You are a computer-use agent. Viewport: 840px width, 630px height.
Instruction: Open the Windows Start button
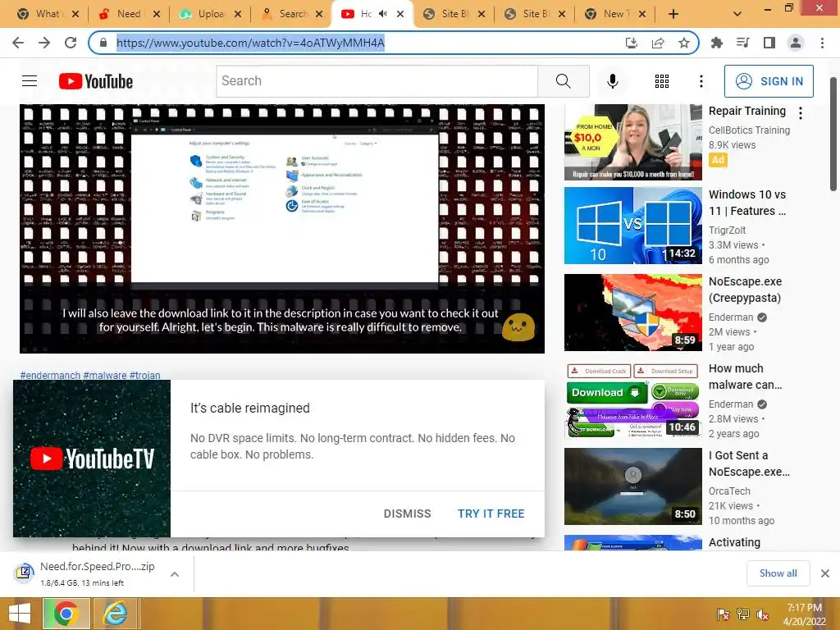point(20,614)
